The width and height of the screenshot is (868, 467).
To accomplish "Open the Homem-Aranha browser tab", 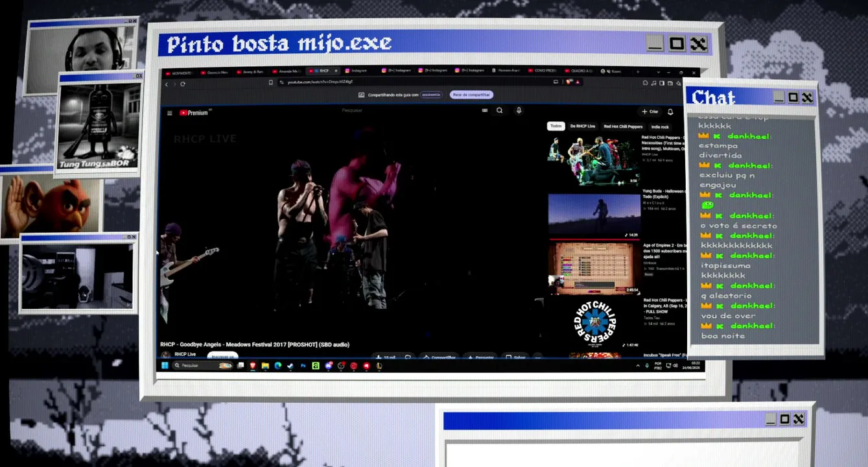I will [506, 71].
